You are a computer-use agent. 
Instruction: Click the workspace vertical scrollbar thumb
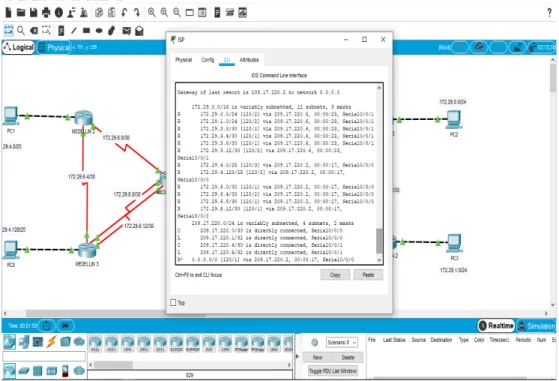553,78
